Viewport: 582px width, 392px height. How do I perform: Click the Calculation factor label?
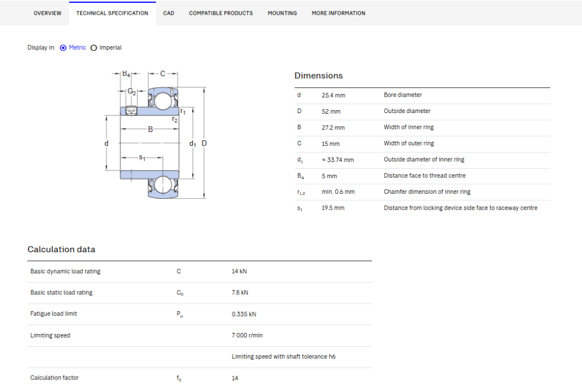point(55,378)
